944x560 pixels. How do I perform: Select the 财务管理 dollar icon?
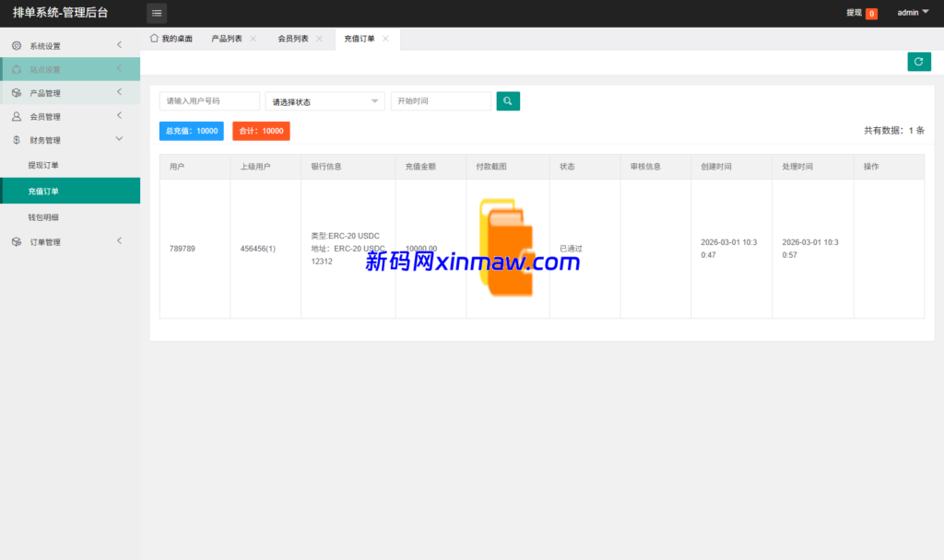15,140
